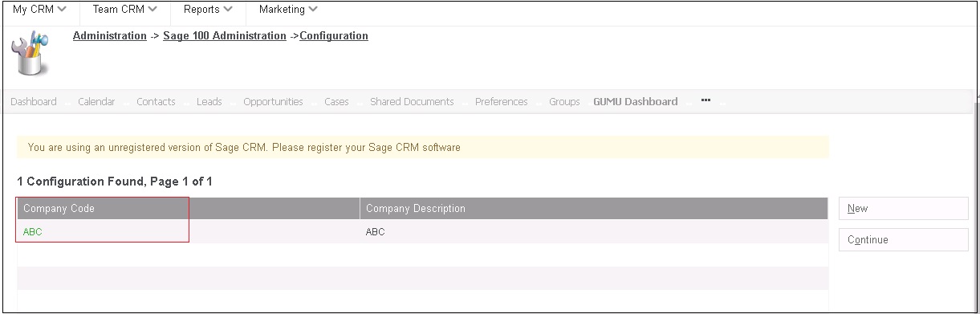The width and height of the screenshot is (980, 314).
Task: Click the Administration tools icon
Action: [x=30, y=53]
